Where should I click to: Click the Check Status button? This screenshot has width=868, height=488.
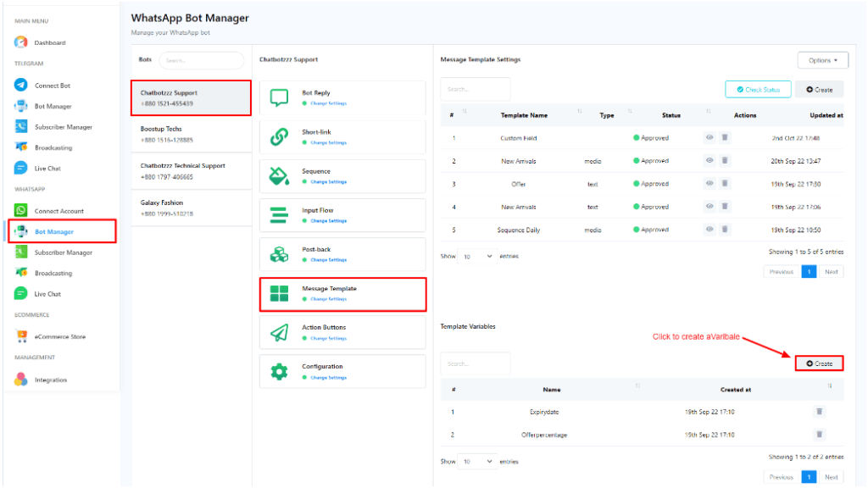(x=758, y=90)
